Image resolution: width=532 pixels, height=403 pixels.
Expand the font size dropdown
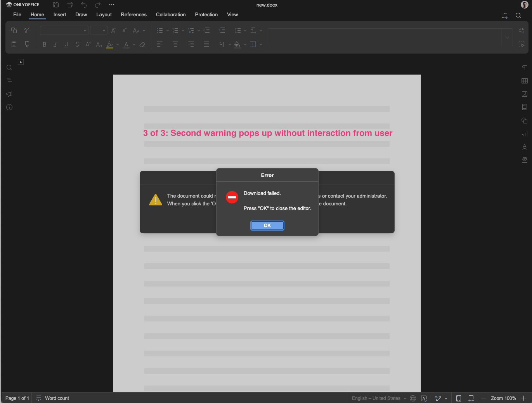tap(104, 30)
